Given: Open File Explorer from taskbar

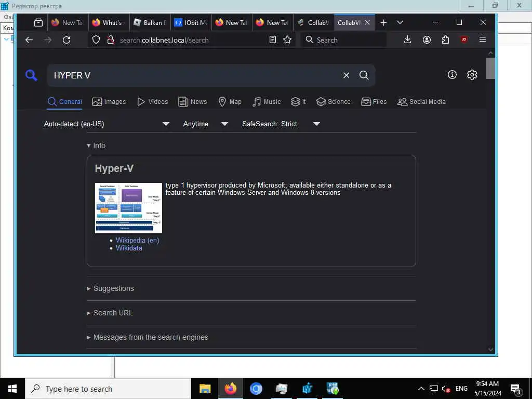Looking at the screenshot, I should 205,389.
